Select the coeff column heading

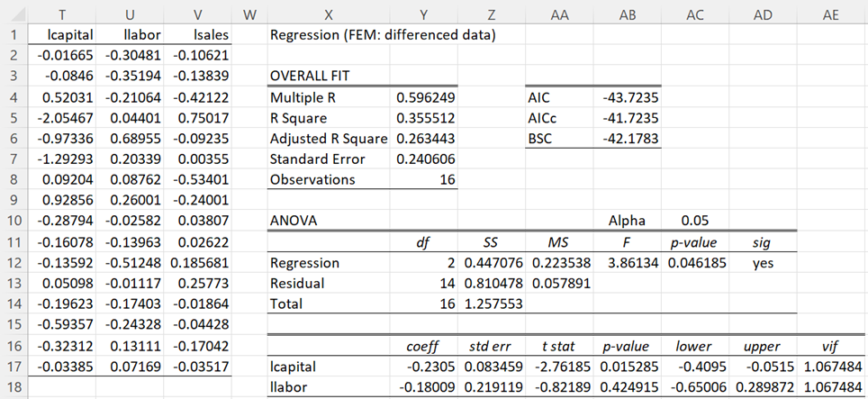(423, 347)
